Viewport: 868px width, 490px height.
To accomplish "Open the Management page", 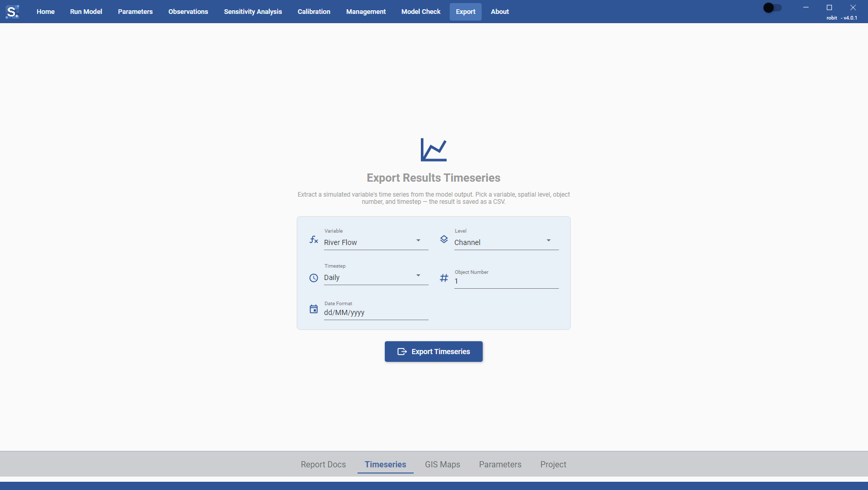I will pyautogui.click(x=366, y=11).
